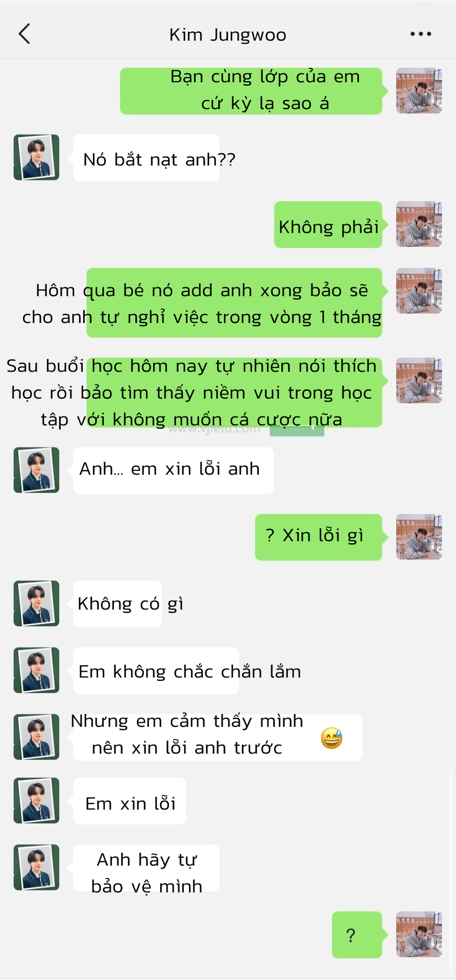Tap the Kim Jungwoo chat title
Screen dimensions: 456x980
click(x=228, y=35)
